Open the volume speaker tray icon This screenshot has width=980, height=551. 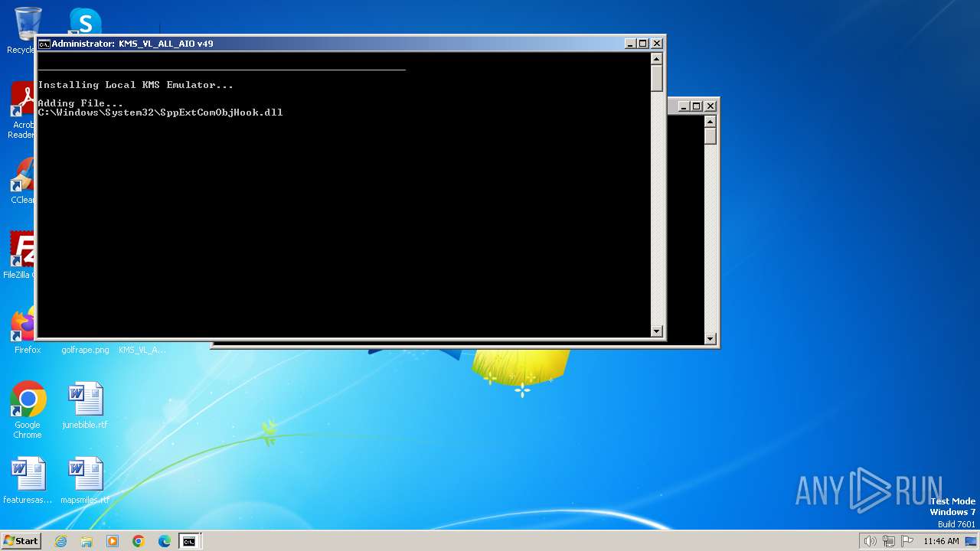click(x=870, y=541)
